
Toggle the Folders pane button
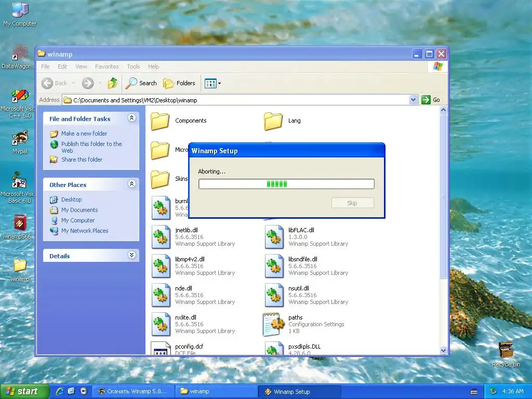(x=179, y=83)
